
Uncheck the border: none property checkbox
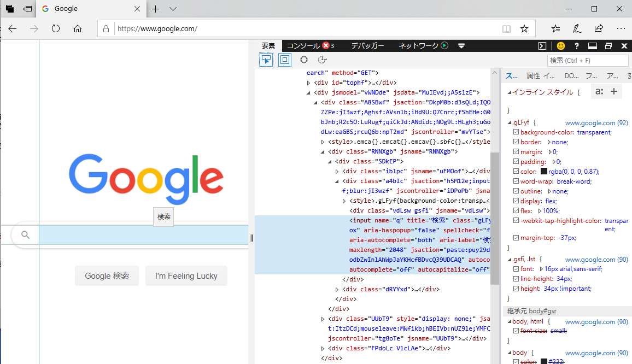click(x=516, y=142)
